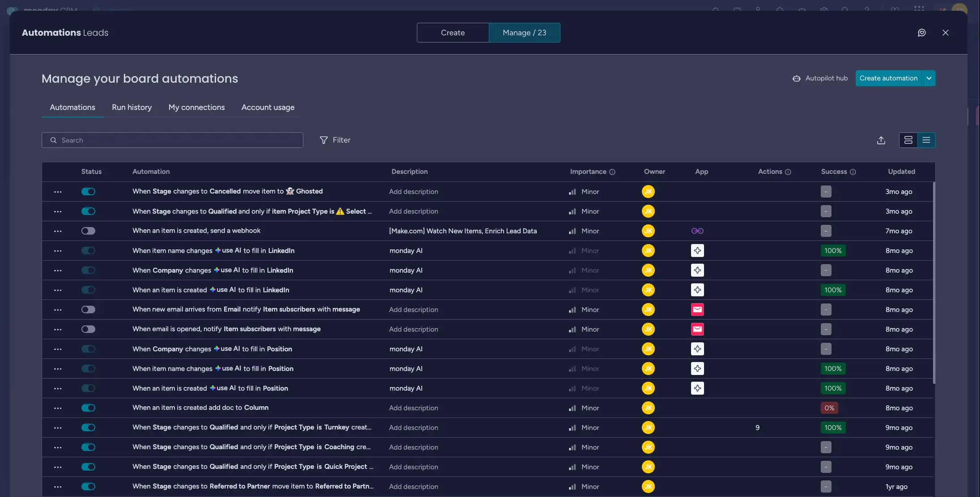Close the Automations dialog
Viewport: 980px width, 497px height.
pyautogui.click(x=945, y=33)
